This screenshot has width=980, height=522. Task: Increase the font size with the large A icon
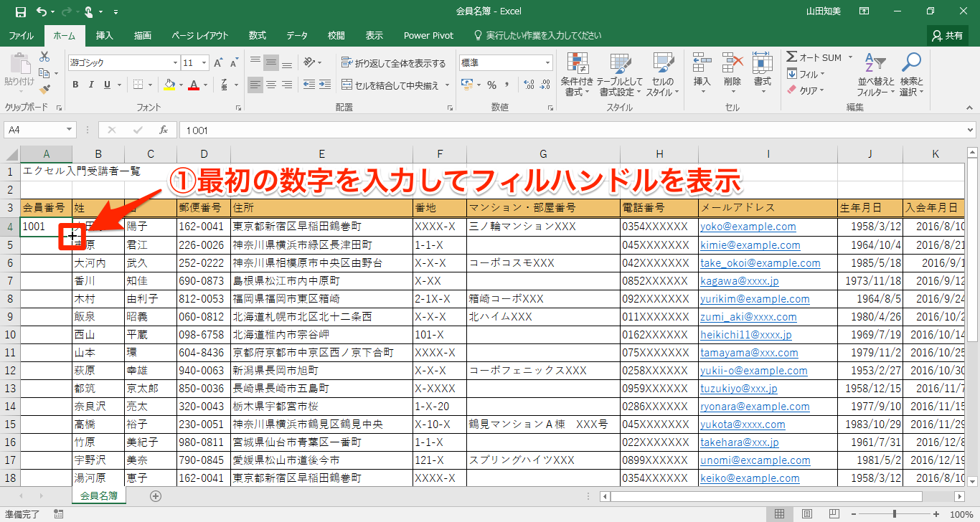pos(217,63)
